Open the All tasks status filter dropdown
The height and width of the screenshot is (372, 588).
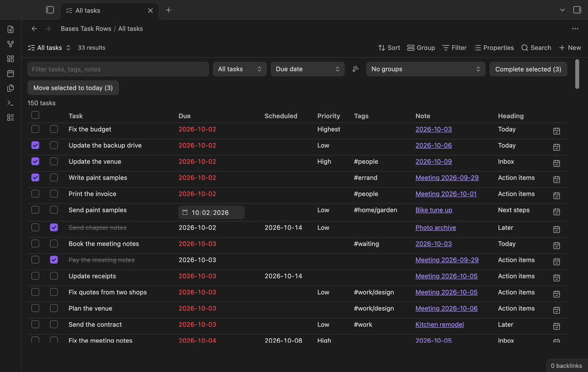click(x=240, y=69)
